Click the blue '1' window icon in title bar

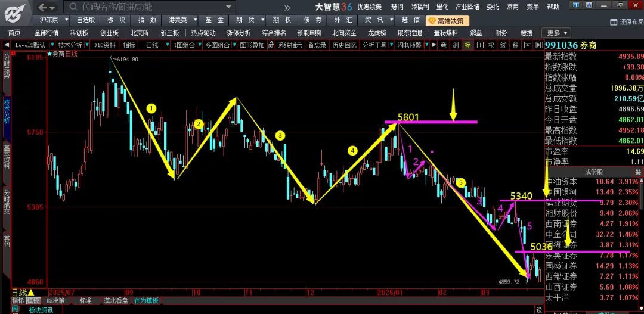coord(576,4)
